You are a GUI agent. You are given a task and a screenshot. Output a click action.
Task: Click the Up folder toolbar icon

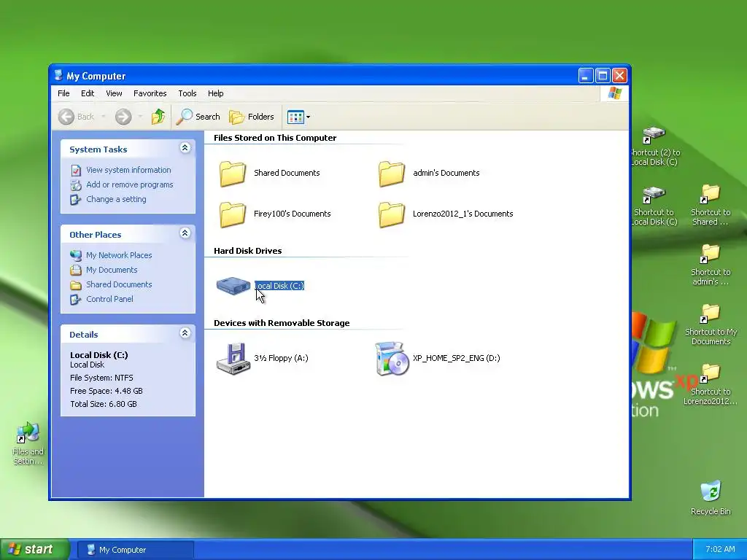(x=158, y=117)
